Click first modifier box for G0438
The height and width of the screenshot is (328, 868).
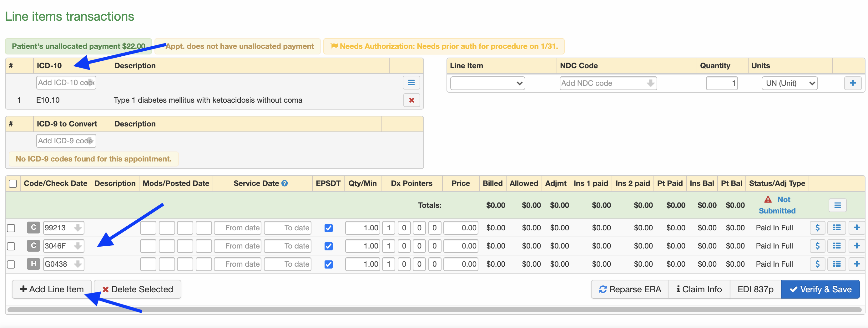point(148,264)
